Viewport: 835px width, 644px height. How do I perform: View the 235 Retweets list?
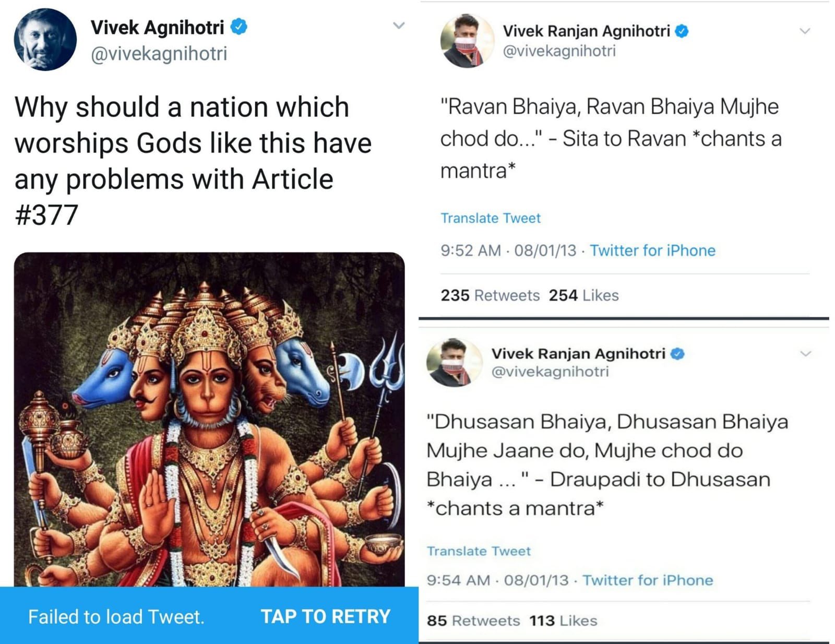(x=490, y=295)
